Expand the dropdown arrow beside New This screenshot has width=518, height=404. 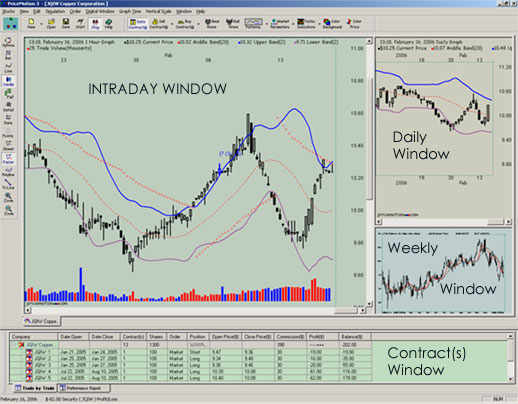(x=41, y=24)
